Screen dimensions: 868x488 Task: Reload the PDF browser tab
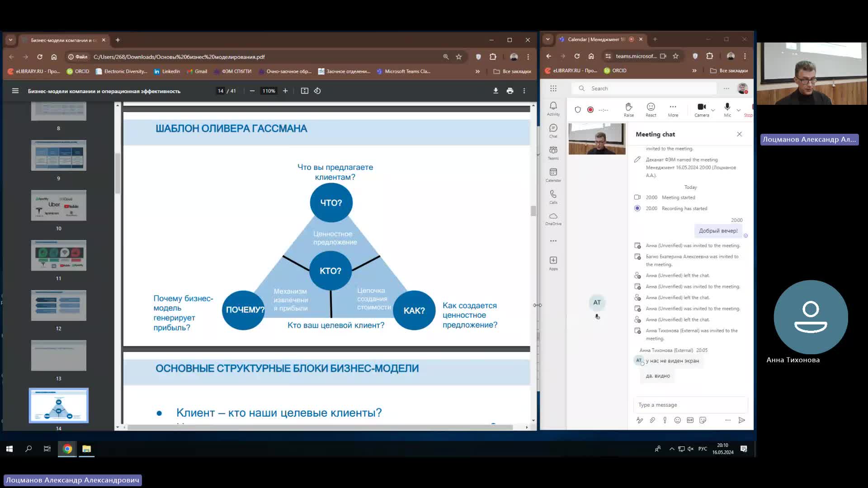pos(40,57)
